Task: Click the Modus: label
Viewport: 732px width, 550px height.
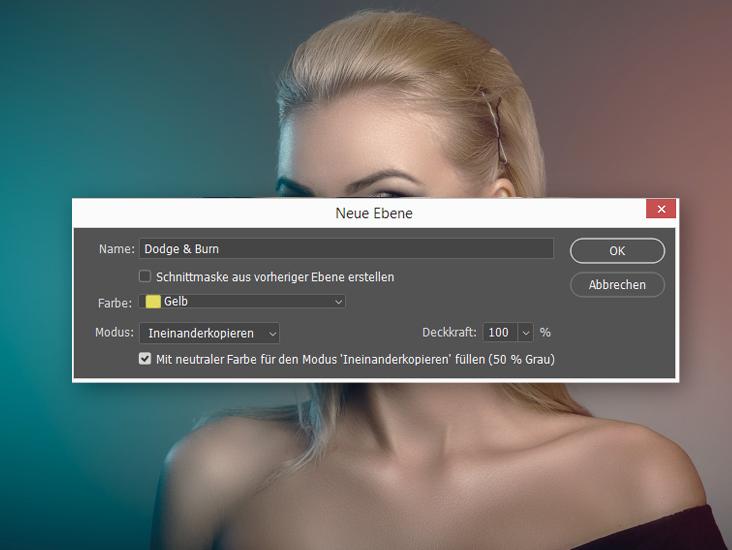Action: [114, 333]
